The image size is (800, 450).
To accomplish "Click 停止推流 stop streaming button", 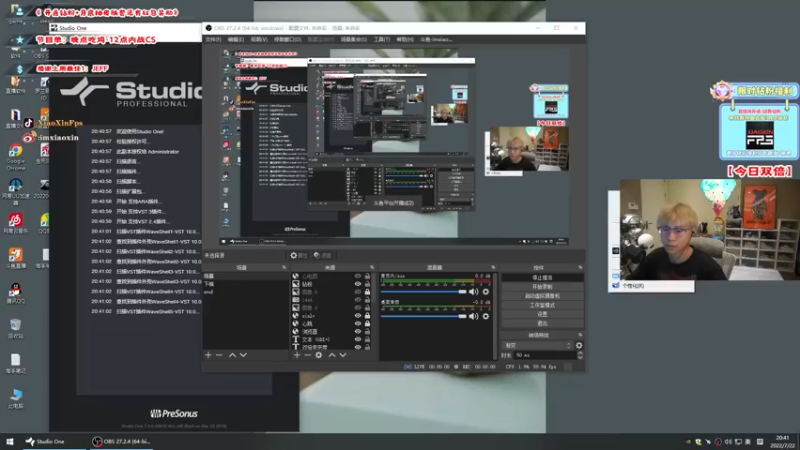I will [x=542, y=278].
